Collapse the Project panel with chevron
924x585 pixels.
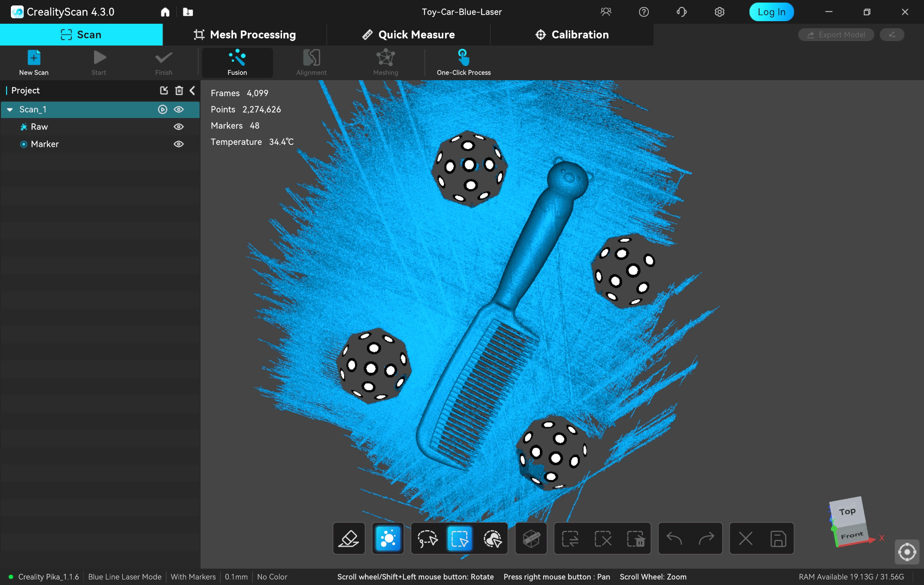[192, 90]
